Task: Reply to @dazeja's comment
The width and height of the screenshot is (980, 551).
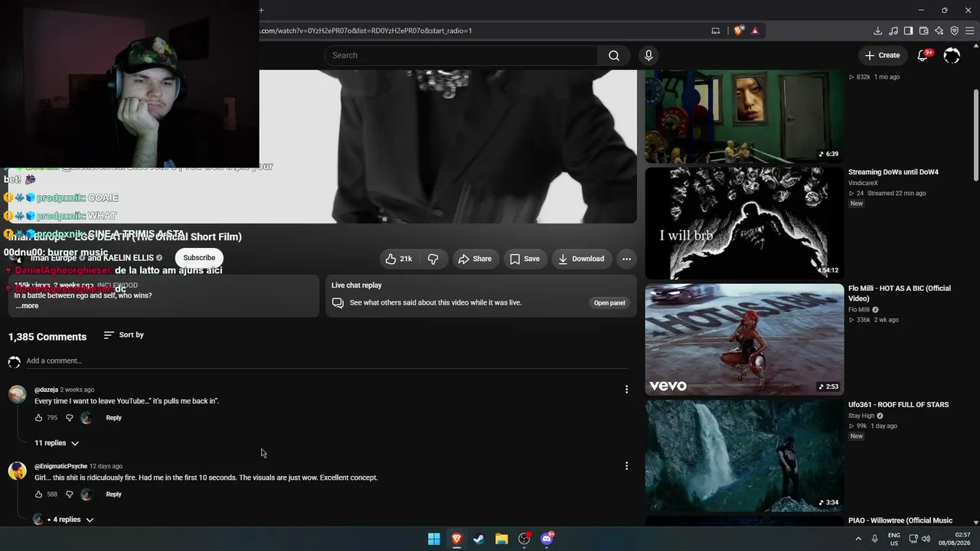Action: point(113,418)
